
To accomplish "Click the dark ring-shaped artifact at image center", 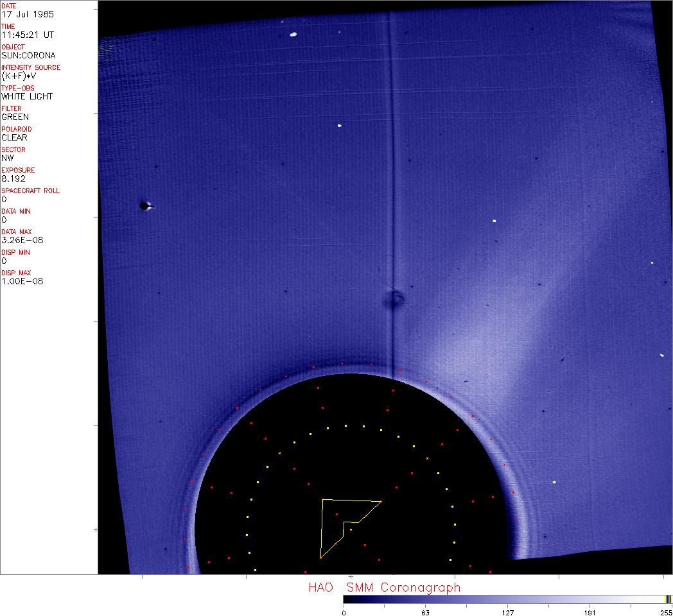I will (x=394, y=298).
